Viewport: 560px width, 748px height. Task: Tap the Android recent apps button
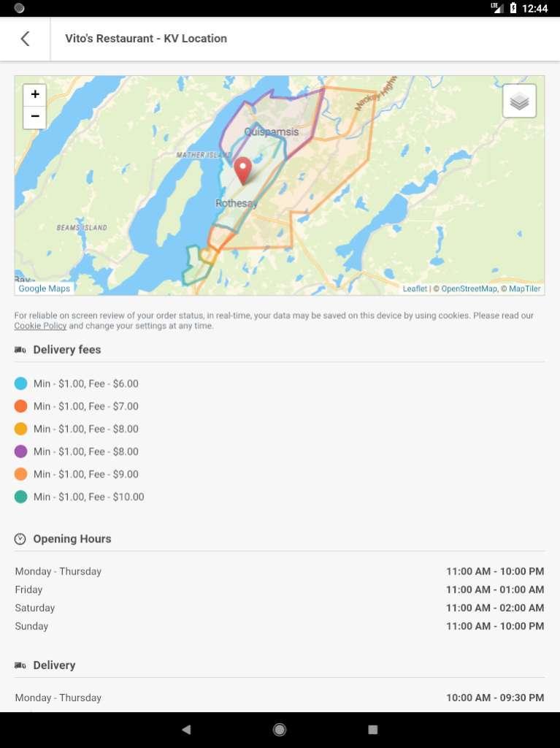point(373,730)
